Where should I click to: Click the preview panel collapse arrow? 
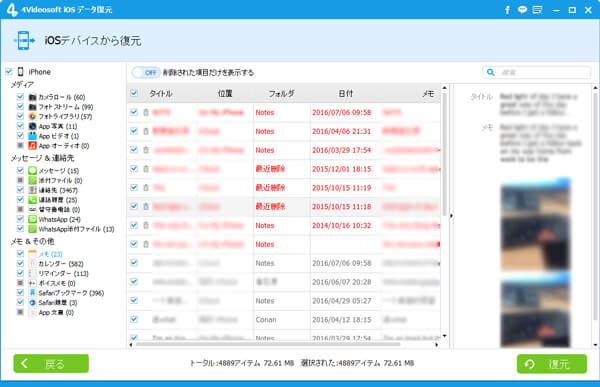point(451,216)
